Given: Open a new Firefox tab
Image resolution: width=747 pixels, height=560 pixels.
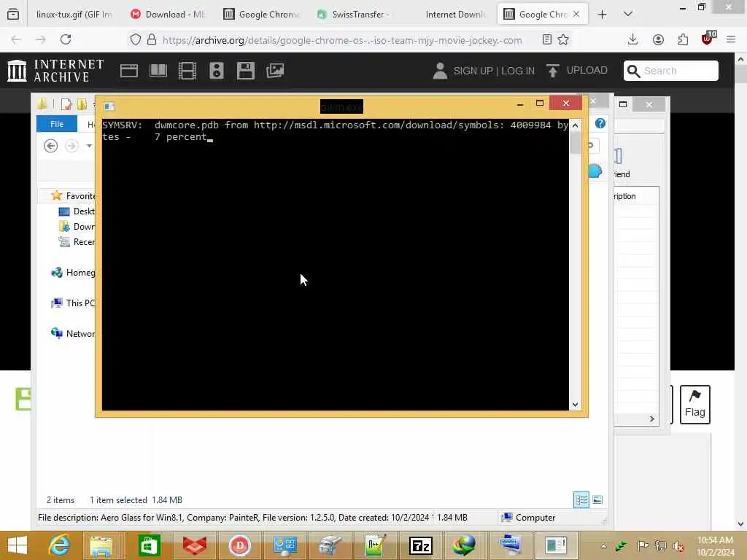Looking at the screenshot, I should coord(602,15).
